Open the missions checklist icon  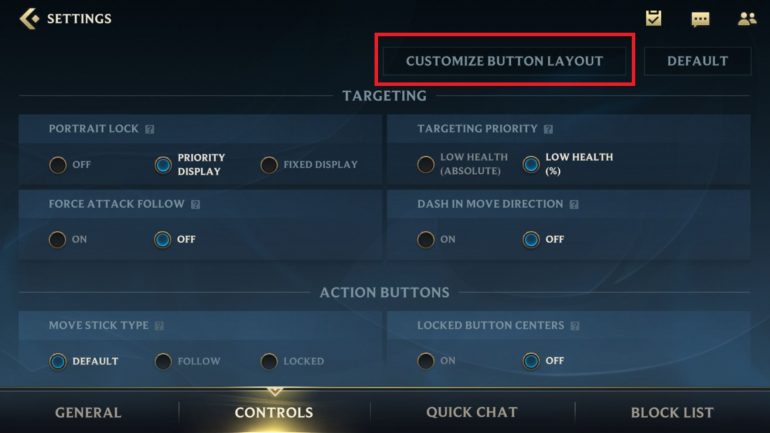pos(653,19)
